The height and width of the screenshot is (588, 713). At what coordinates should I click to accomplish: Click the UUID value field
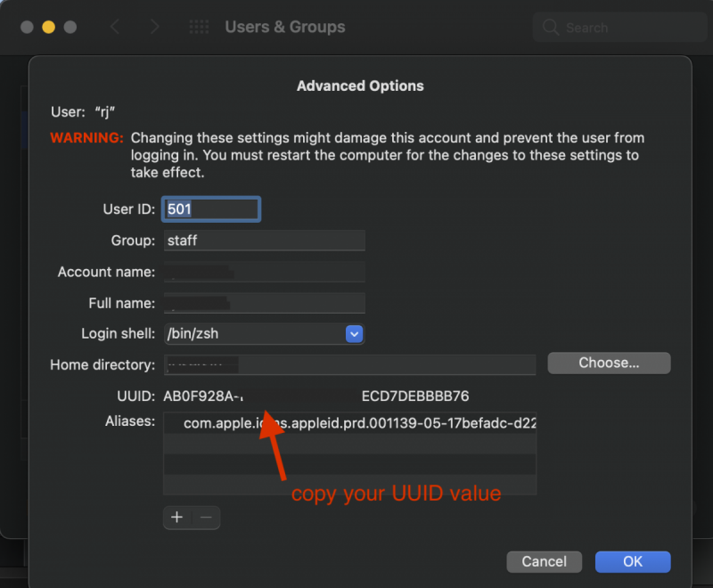click(x=316, y=396)
